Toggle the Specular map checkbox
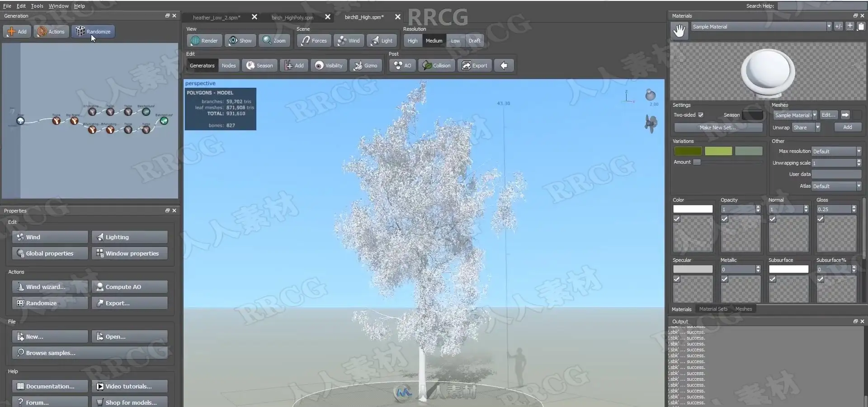 pos(677,279)
